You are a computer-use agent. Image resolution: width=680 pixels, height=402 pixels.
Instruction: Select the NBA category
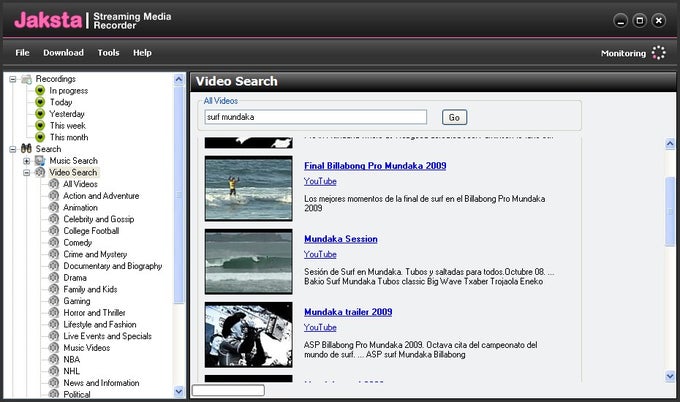(x=72, y=360)
